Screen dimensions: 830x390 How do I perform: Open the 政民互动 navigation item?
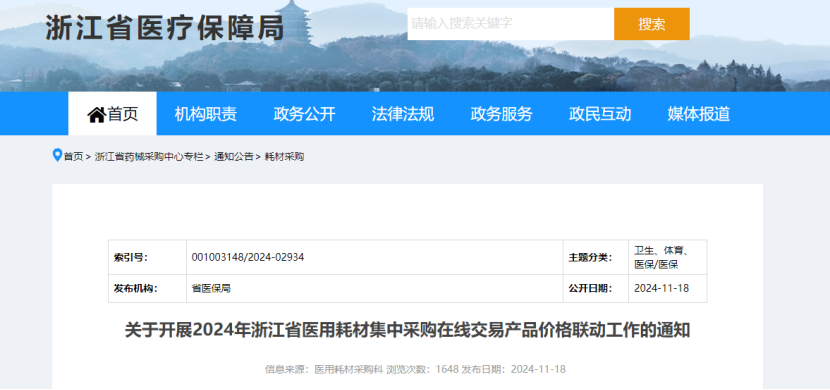tap(600, 114)
